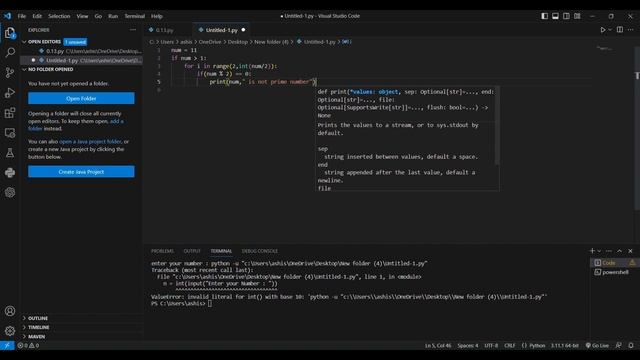Open Remote Explorer icon in activity bar
This screenshot has height=360, width=640.
coord(10,133)
